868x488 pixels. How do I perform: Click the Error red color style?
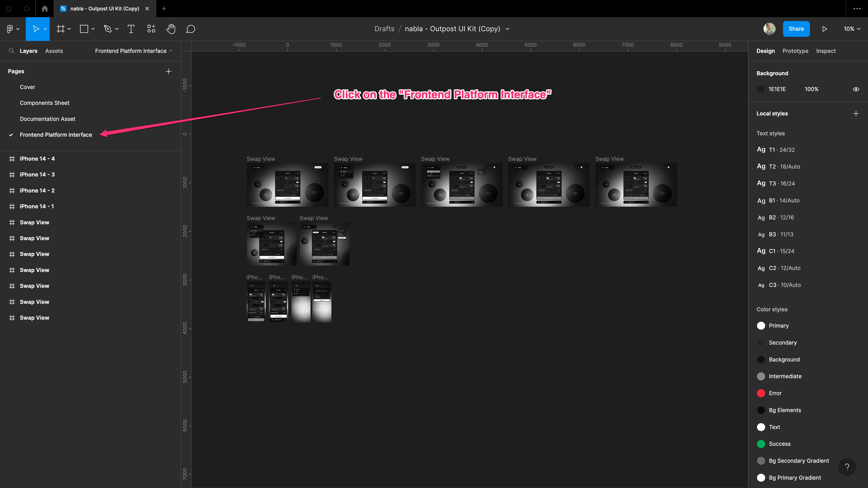(x=775, y=393)
